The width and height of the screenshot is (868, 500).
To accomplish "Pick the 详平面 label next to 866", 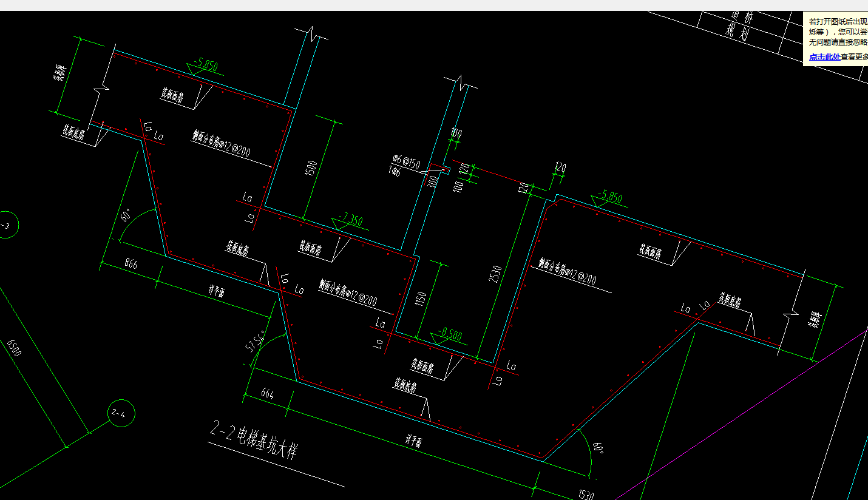I will pyautogui.click(x=217, y=291).
